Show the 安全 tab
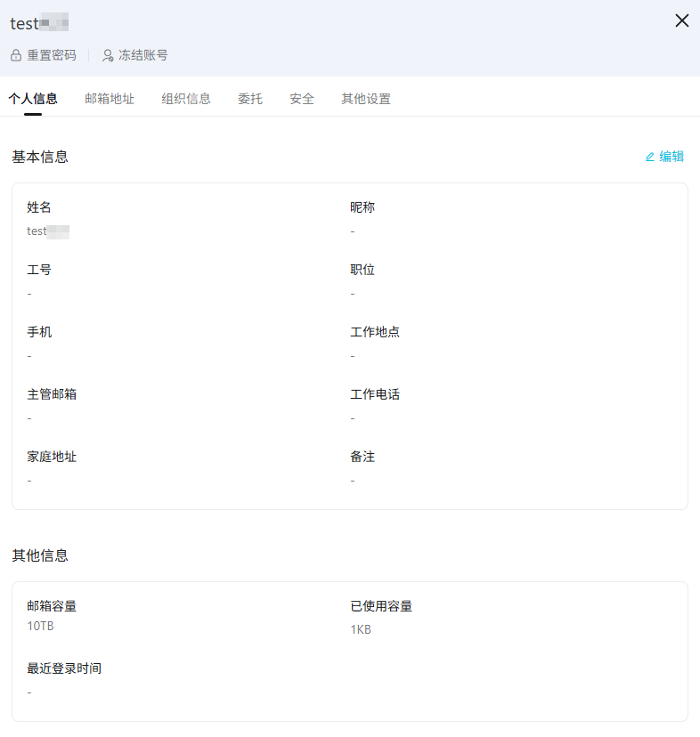This screenshot has width=700, height=737. click(302, 99)
